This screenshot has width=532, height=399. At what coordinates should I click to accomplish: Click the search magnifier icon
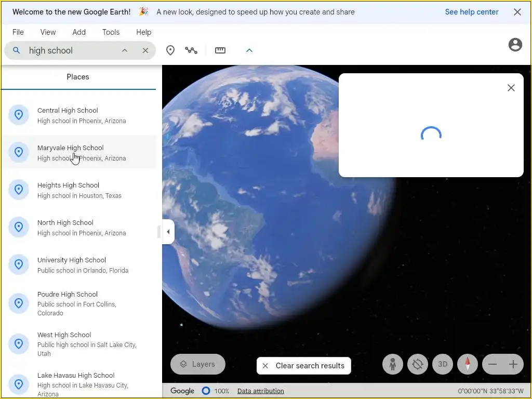coord(16,50)
